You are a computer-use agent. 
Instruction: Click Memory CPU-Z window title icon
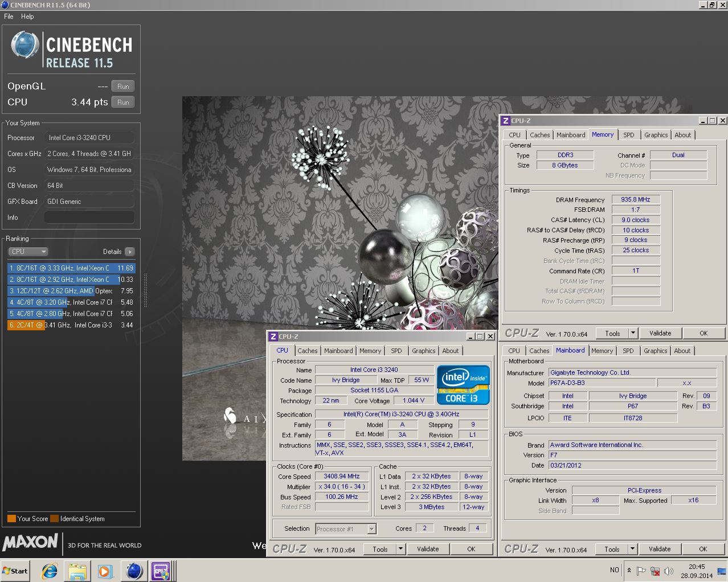tap(505, 121)
